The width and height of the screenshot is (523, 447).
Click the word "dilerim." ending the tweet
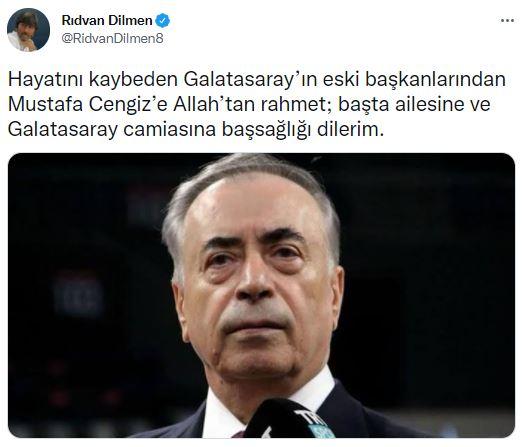(350, 129)
